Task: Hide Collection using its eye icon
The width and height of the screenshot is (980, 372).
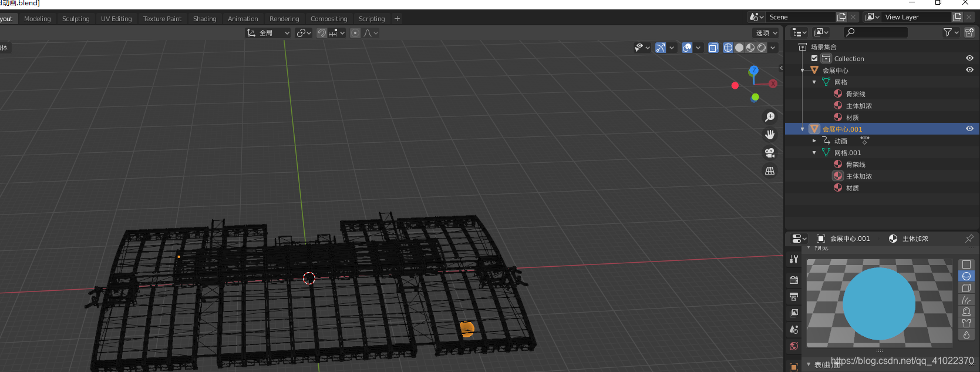Action: (969, 58)
